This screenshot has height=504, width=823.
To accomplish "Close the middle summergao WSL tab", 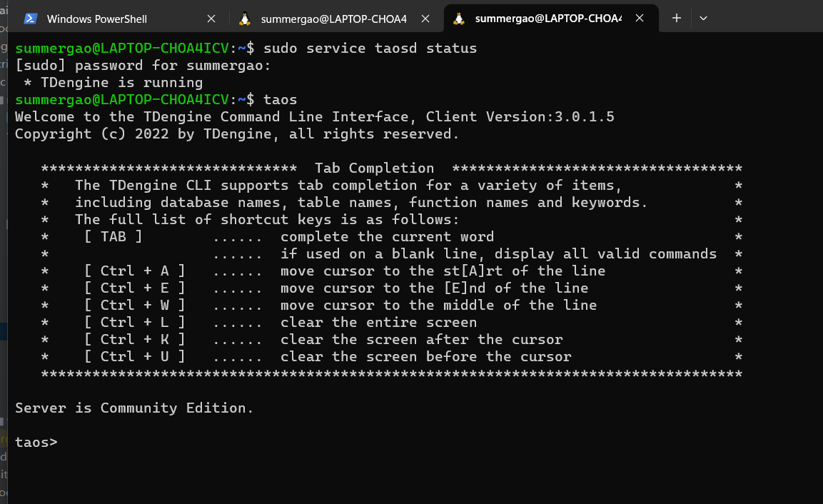I will (x=425, y=18).
